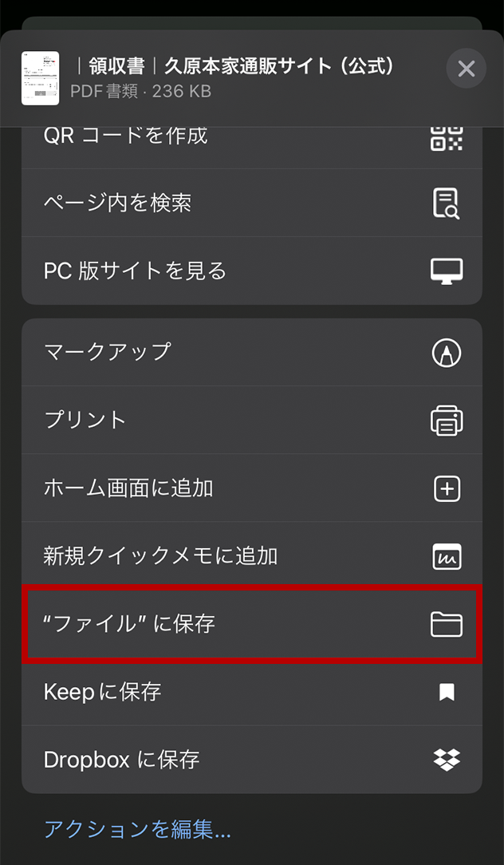Tap the Keep bookmark icon
This screenshot has height=865, width=504.
click(447, 692)
